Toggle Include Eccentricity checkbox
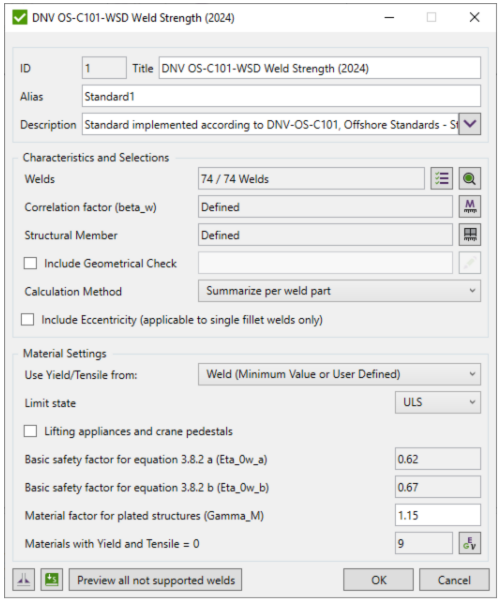Viewport: 502px width, 603px height. (27, 319)
